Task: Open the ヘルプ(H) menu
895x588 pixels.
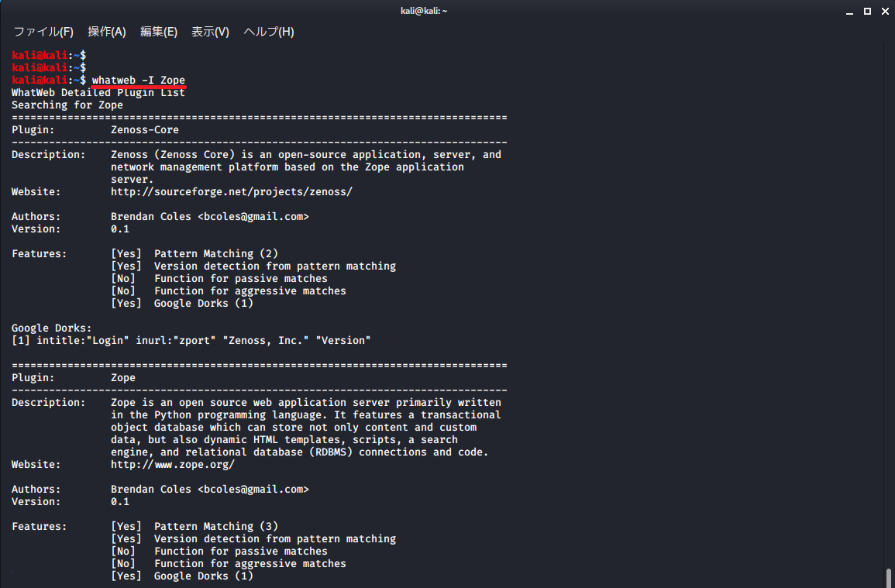Action: [x=269, y=32]
